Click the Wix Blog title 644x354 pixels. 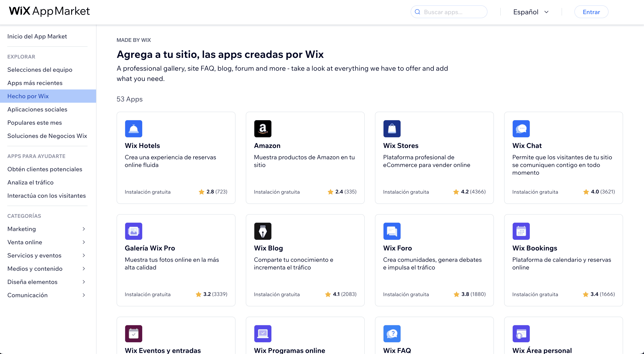(268, 248)
